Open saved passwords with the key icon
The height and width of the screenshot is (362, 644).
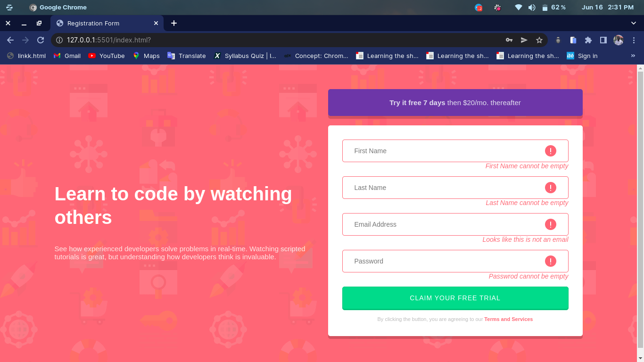509,40
